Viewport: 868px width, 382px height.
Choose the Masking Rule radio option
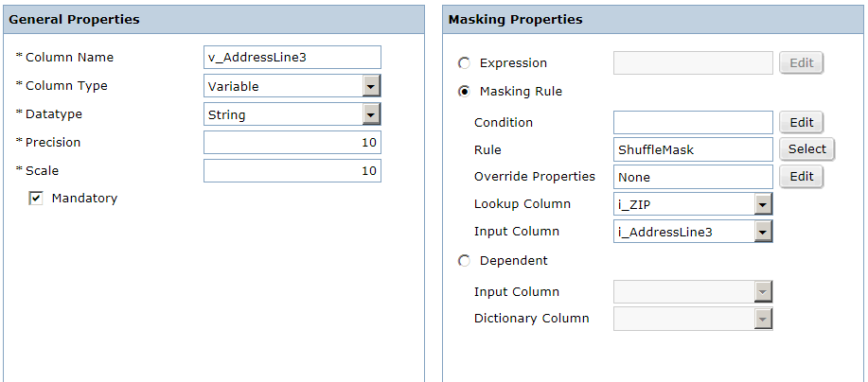click(x=464, y=92)
